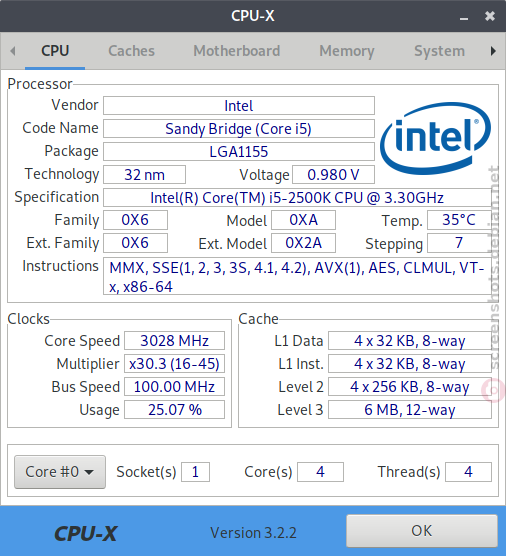Click the Model value 0XA

304,220
